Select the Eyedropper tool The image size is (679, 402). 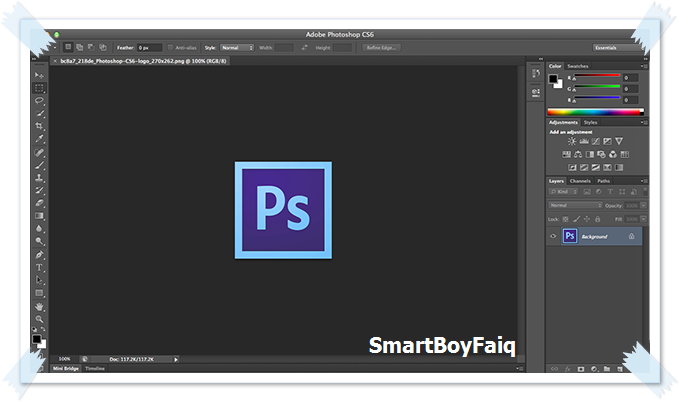click(x=39, y=139)
